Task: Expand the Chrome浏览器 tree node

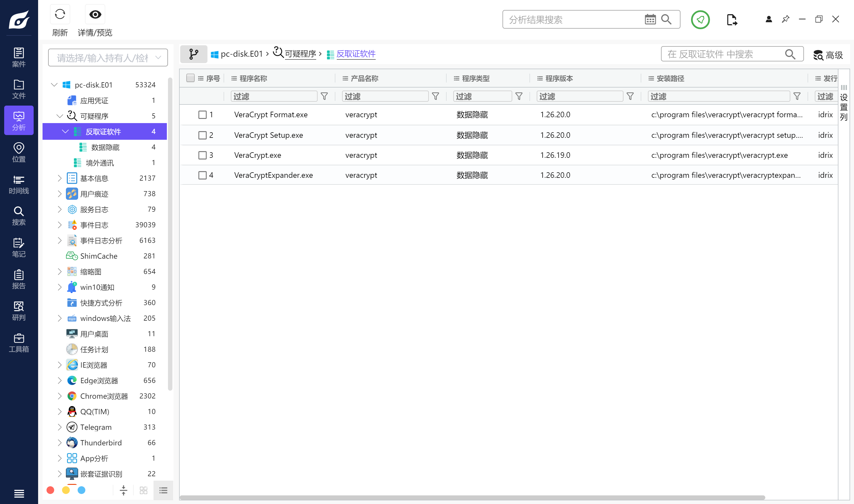Action: [x=60, y=396]
